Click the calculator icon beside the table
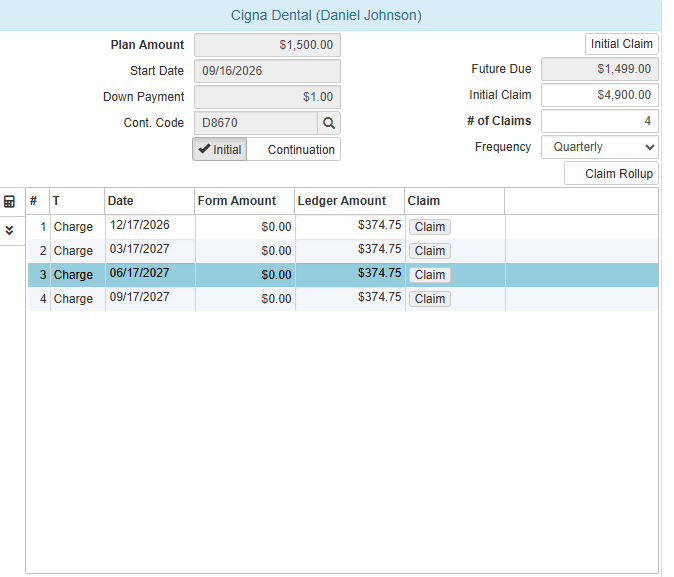Viewport: 674px width, 577px height. click(x=9, y=201)
